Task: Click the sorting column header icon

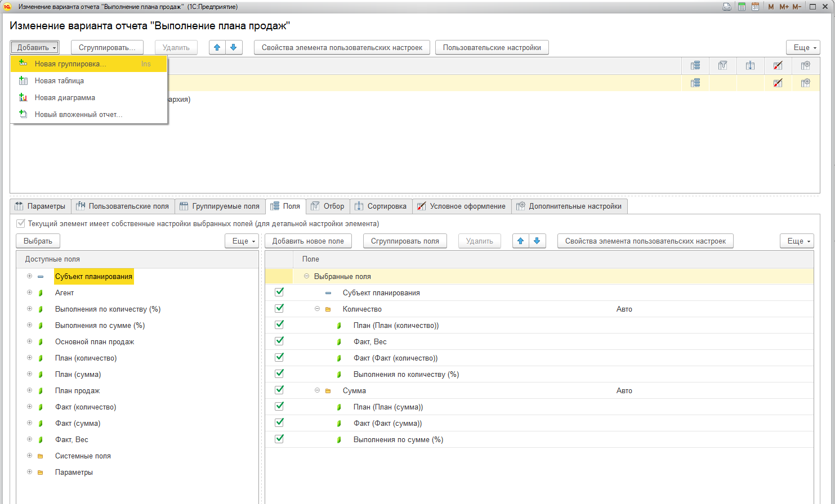Action: (751, 66)
